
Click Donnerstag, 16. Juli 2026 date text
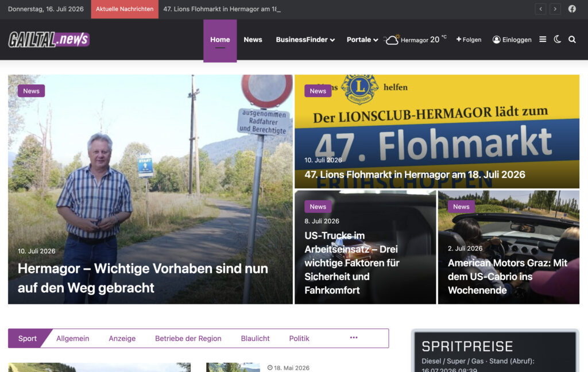click(x=46, y=9)
